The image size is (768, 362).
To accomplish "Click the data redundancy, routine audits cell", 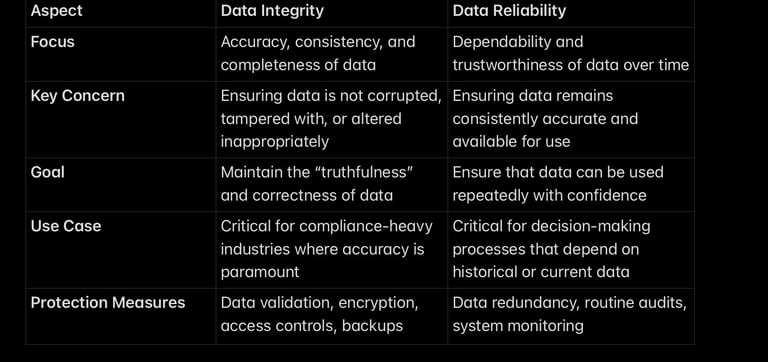I will 570,314.
